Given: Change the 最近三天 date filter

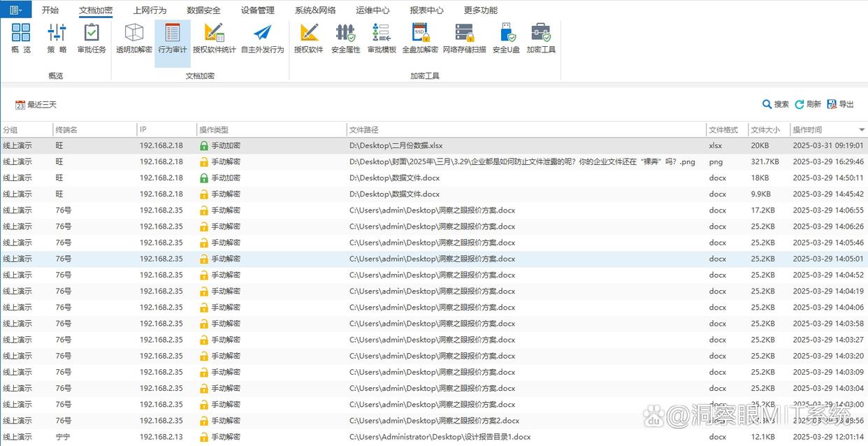Looking at the screenshot, I should click(x=35, y=104).
